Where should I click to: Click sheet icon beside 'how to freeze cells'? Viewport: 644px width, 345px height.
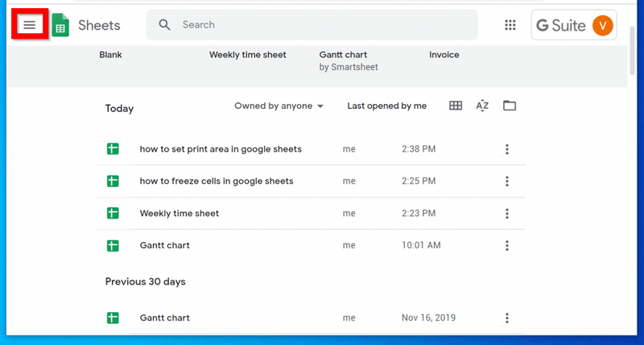pos(113,181)
